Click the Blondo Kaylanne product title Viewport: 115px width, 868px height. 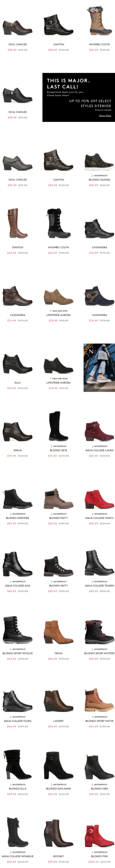(x=58, y=789)
